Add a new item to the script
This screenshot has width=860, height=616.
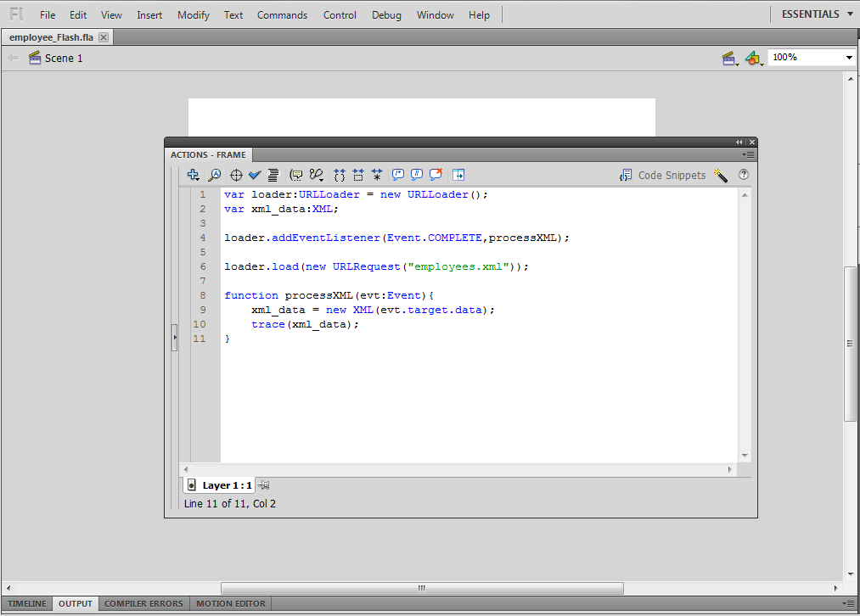coord(193,175)
